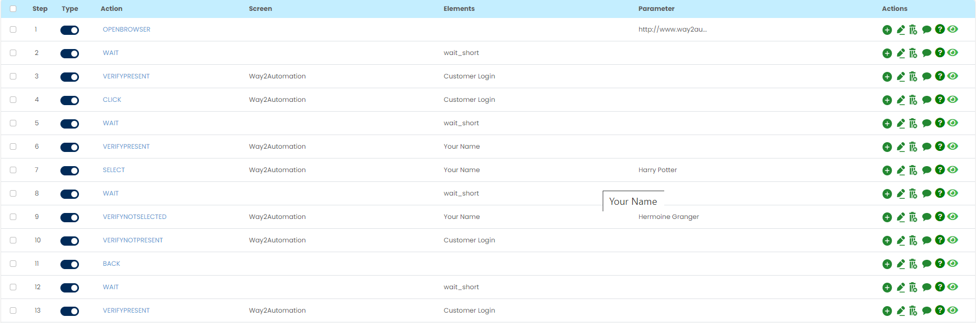Image resolution: width=980 pixels, height=323 pixels.
Task: Click the eye icon on step 10
Action: point(952,240)
